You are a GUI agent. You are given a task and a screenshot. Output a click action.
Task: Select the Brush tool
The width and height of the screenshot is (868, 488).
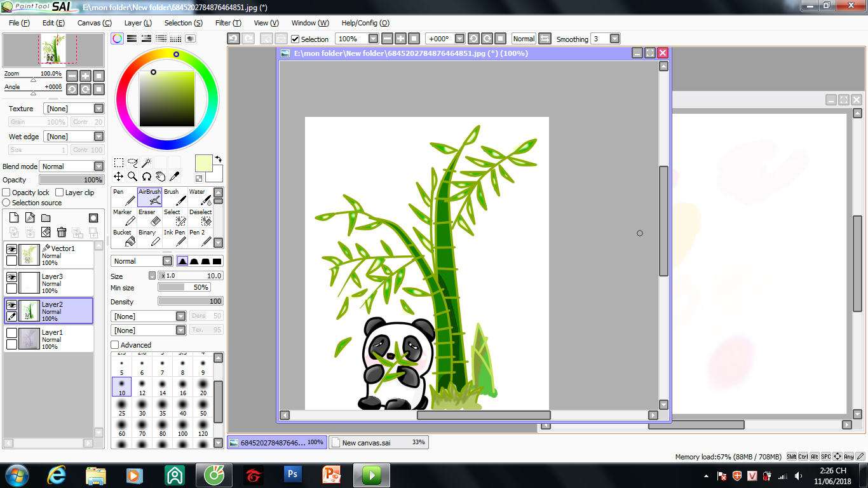pyautogui.click(x=175, y=197)
